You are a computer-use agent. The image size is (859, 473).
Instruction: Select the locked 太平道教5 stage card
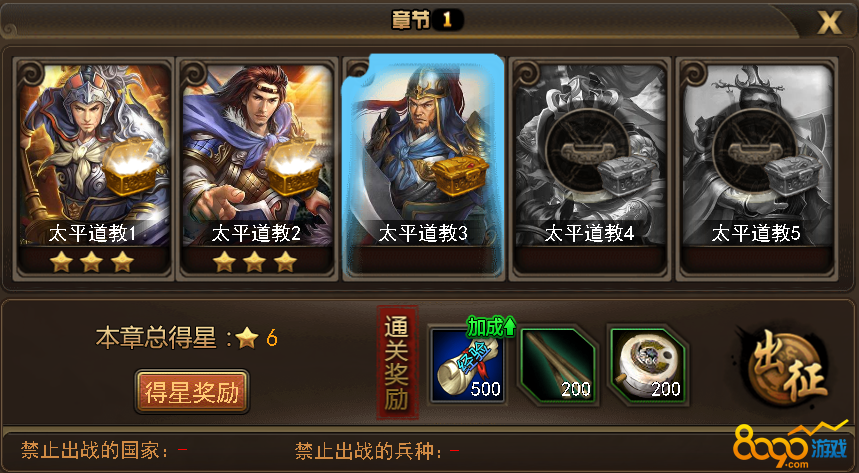[x=757, y=169]
